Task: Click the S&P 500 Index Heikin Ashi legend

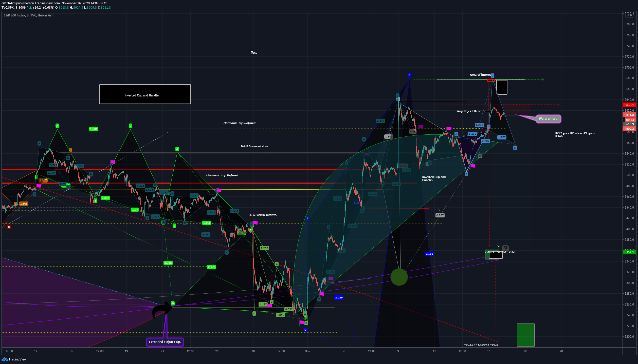Action: point(29,15)
